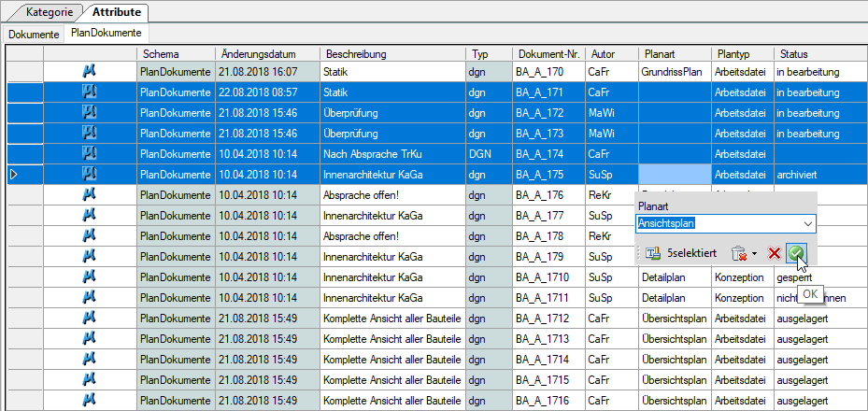Image resolution: width=868 pixels, height=411 pixels.
Task: Click into the Ansichtsplan input text
Action: click(666, 223)
